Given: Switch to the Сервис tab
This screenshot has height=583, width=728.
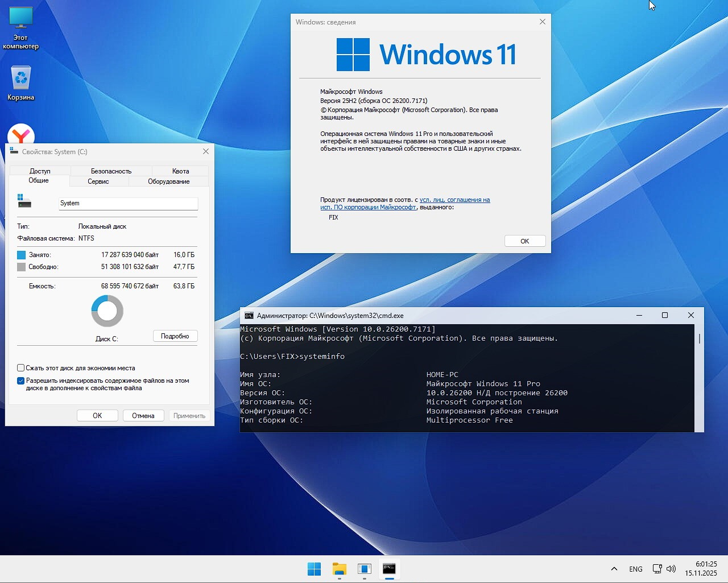Looking at the screenshot, I should pyautogui.click(x=98, y=181).
